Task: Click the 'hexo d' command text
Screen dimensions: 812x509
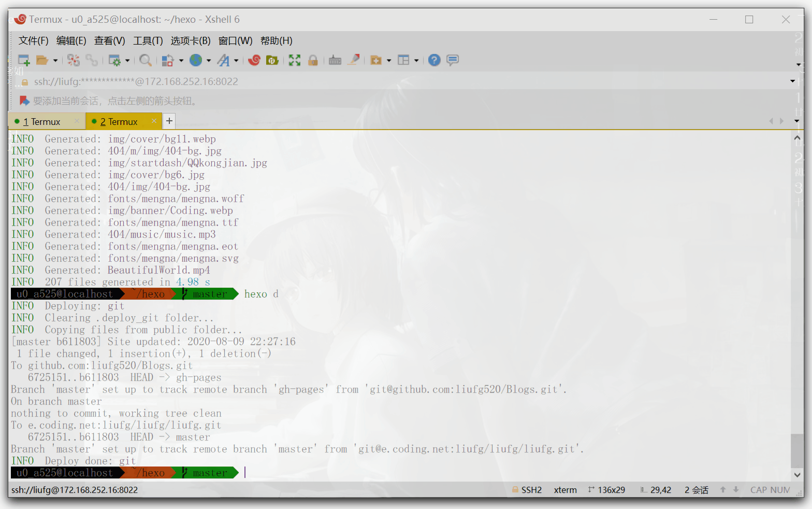Action: (x=262, y=294)
